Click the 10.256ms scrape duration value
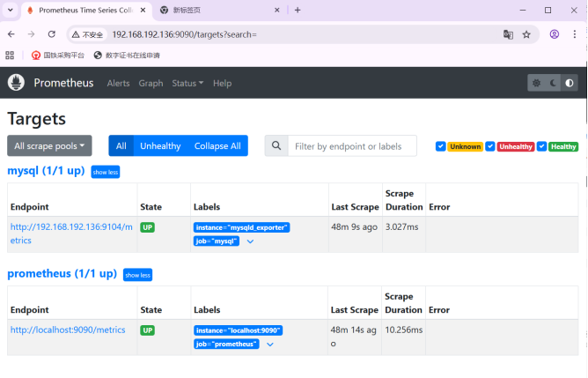 (403, 330)
